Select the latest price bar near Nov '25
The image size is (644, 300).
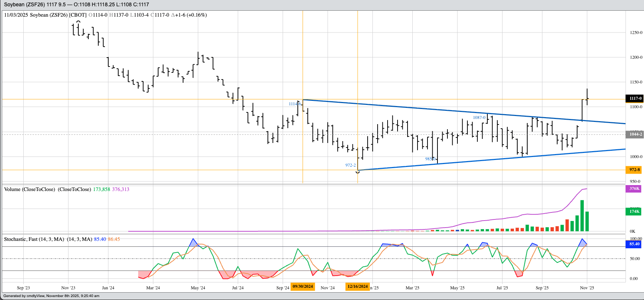(x=587, y=97)
